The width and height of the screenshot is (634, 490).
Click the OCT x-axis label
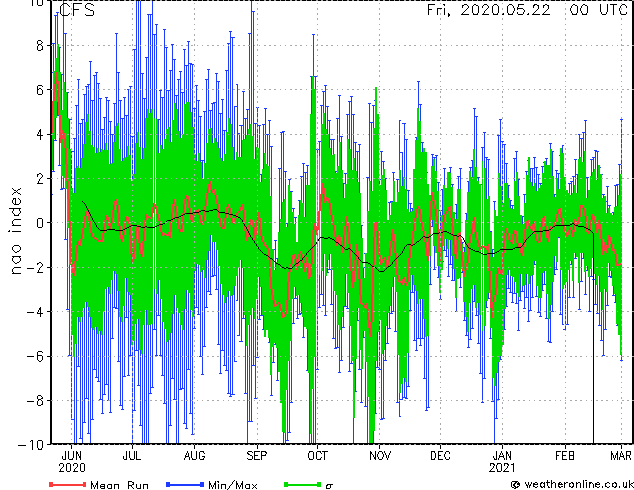pos(317,456)
